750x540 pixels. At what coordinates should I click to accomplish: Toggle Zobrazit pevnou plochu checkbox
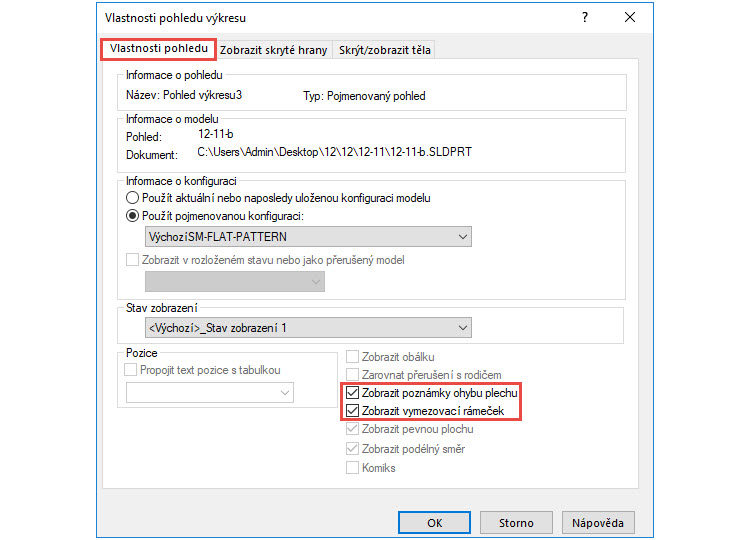click(351, 429)
